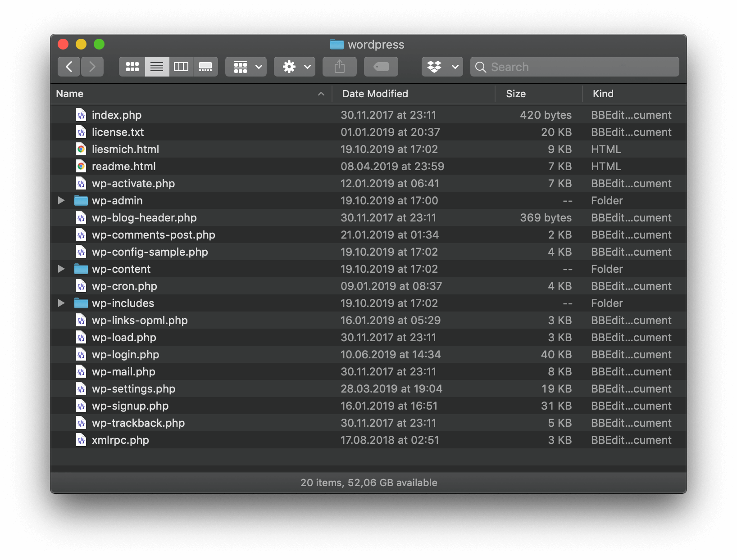Click the license.txt file icon

click(81, 132)
